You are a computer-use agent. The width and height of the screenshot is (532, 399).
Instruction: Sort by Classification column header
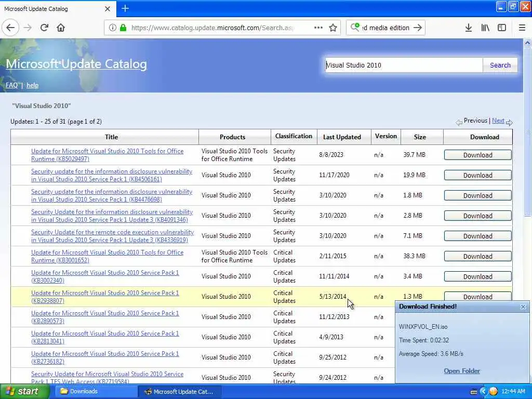pyautogui.click(x=294, y=136)
